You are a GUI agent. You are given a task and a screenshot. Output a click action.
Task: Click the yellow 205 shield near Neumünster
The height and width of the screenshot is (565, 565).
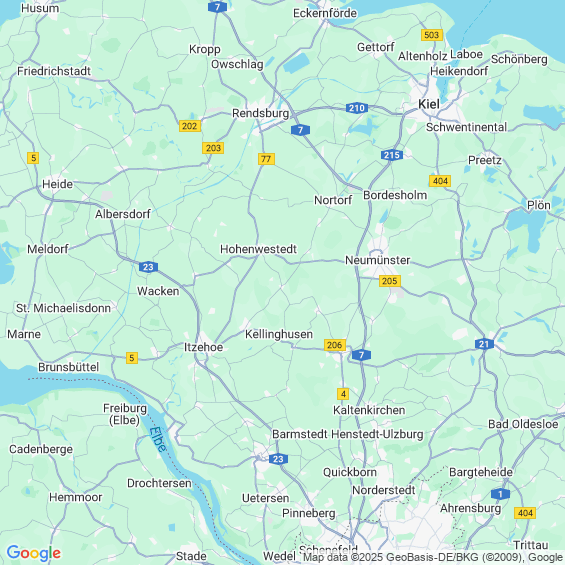390,281
